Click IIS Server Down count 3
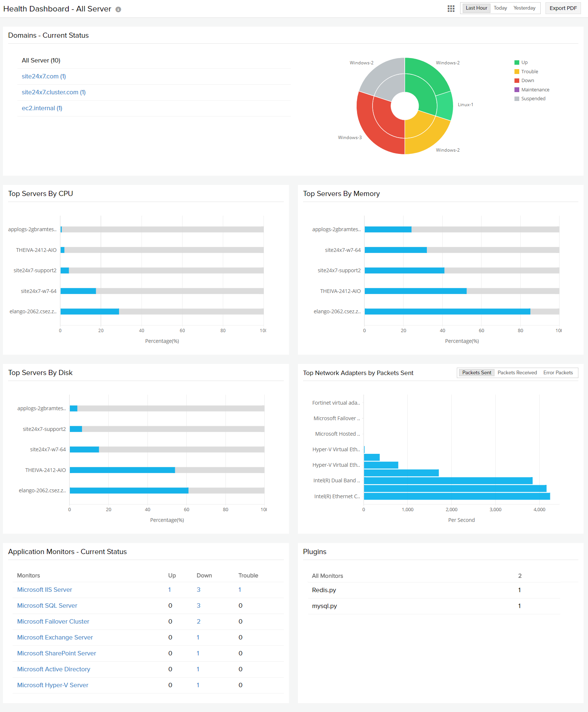This screenshot has height=712, width=588. pos(198,590)
